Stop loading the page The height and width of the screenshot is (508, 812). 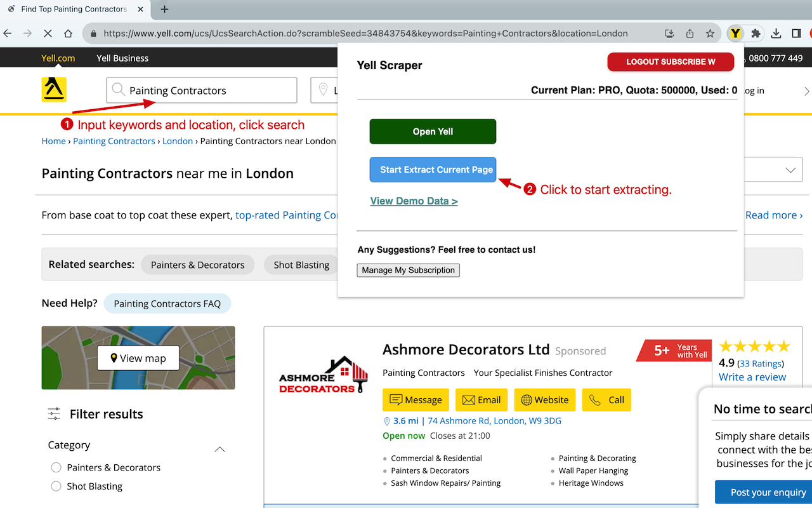pos(48,34)
